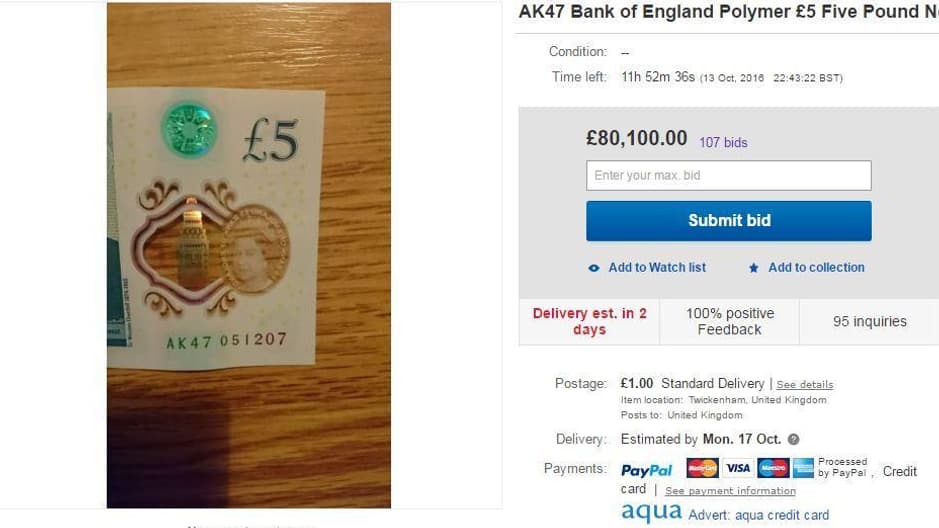Image resolution: width=939 pixels, height=528 pixels.
Task: Click the PayPal logo
Action: 647,470
